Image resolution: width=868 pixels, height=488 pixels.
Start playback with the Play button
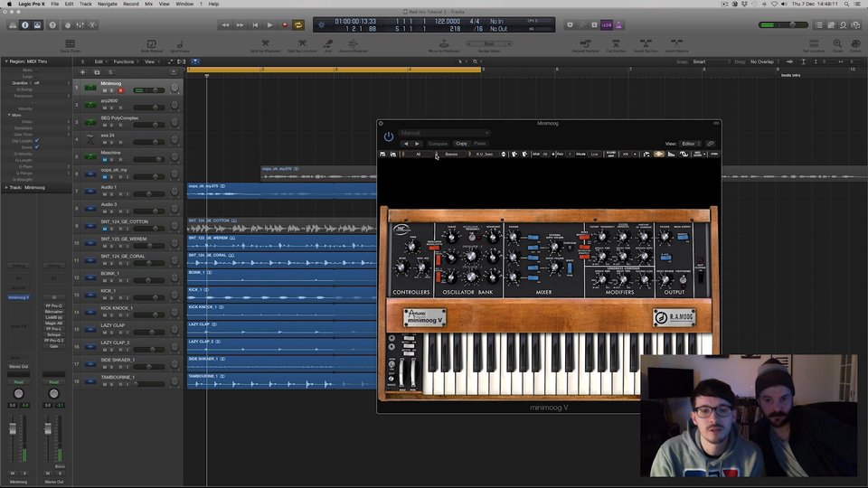(x=269, y=25)
